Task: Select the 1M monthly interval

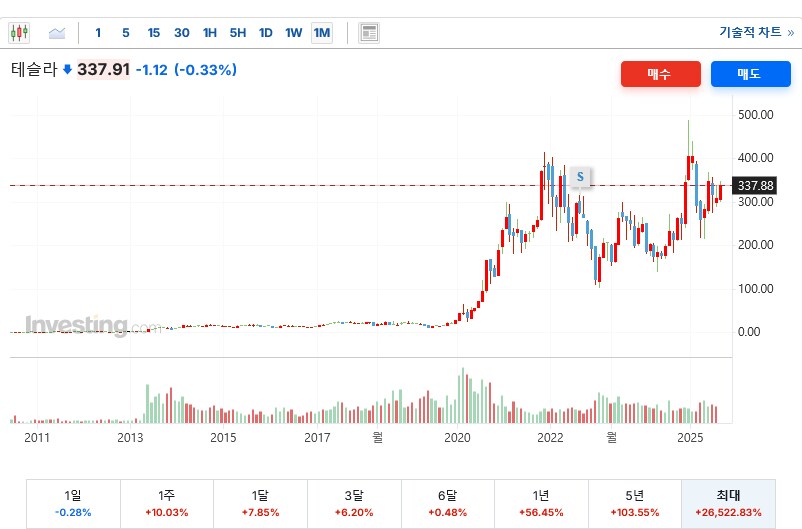Action: (x=321, y=33)
